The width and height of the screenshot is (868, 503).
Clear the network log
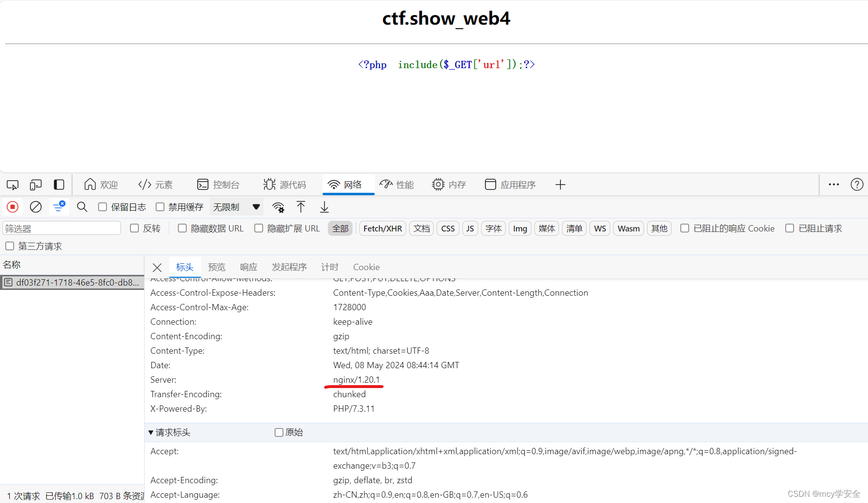tap(35, 207)
